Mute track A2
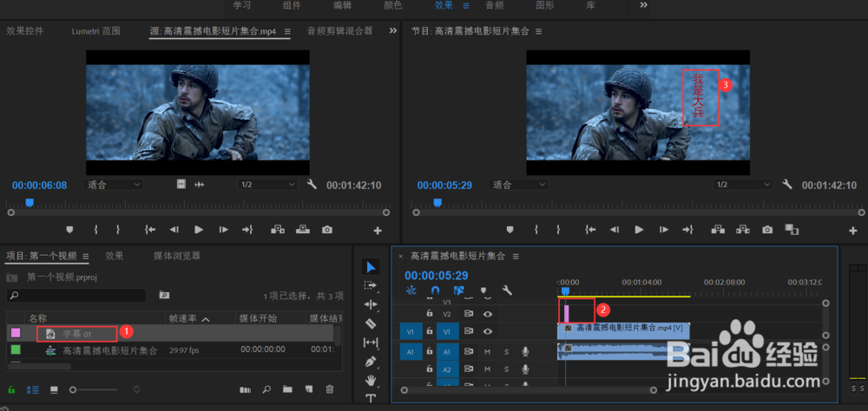 pyautogui.click(x=488, y=369)
